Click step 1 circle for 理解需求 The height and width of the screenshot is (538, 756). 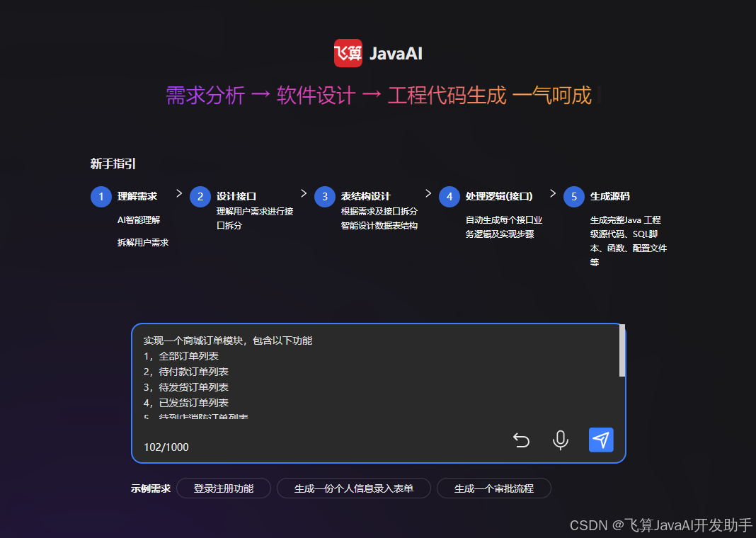tap(101, 197)
